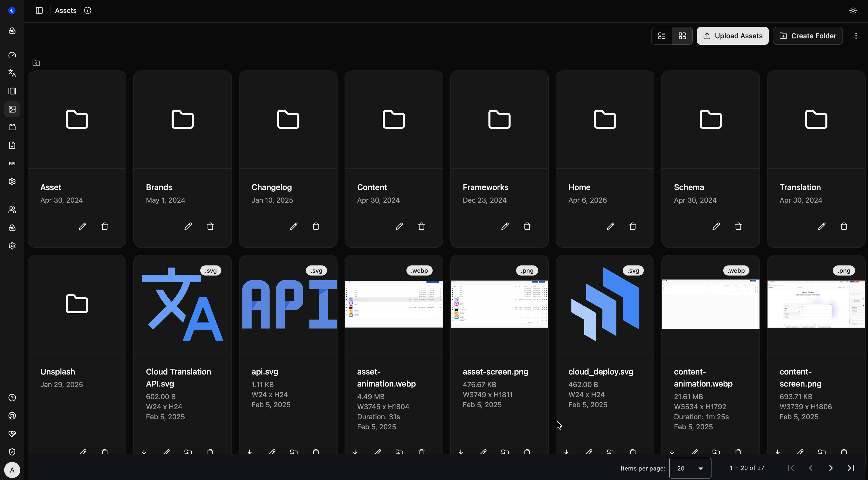Open the API sidebar icon
Image resolution: width=868 pixels, height=480 pixels.
tap(12, 164)
